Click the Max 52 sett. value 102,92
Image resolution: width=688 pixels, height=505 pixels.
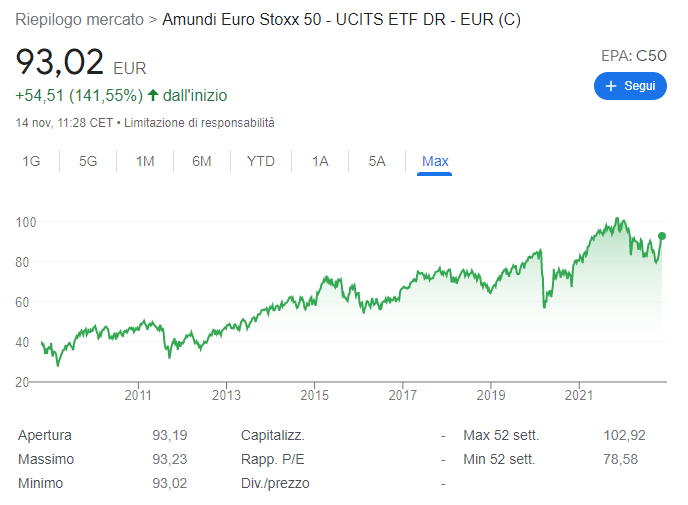pyautogui.click(x=624, y=435)
